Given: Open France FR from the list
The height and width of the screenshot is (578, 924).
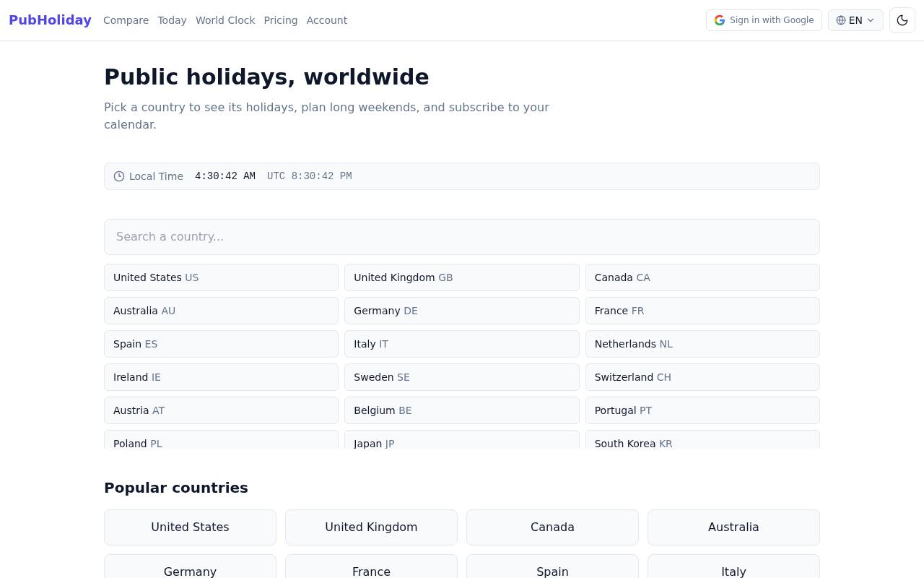Looking at the screenshot, I should tap(702, 311).
